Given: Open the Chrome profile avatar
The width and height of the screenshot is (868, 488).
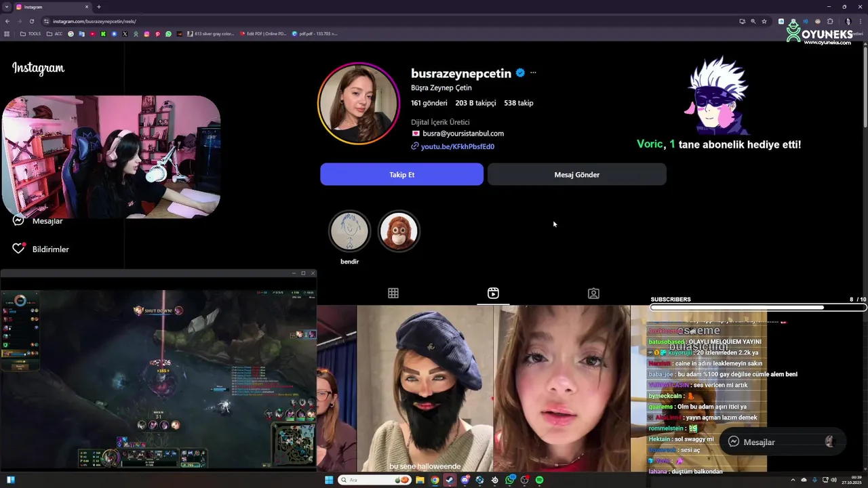Looking at the screenshot, I should [848, 21].
